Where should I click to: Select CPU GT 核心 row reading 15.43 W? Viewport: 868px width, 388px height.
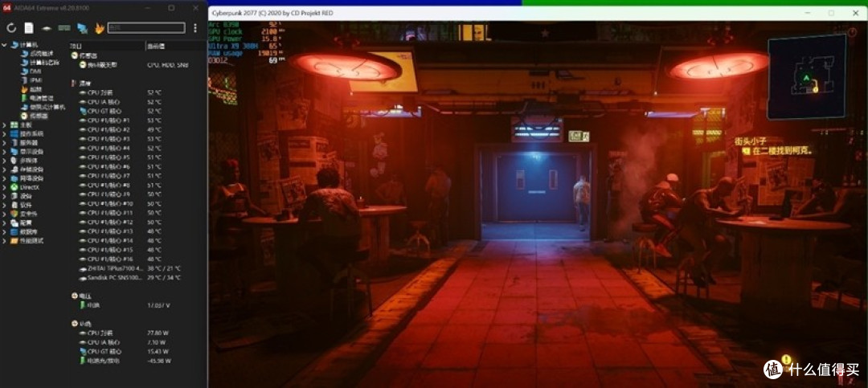125,351
